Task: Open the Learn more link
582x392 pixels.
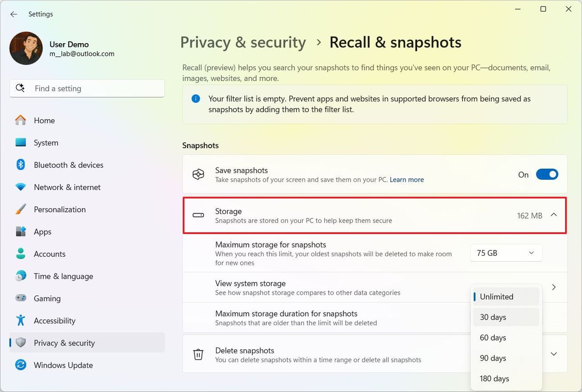Action: click(x=406, y=179)
